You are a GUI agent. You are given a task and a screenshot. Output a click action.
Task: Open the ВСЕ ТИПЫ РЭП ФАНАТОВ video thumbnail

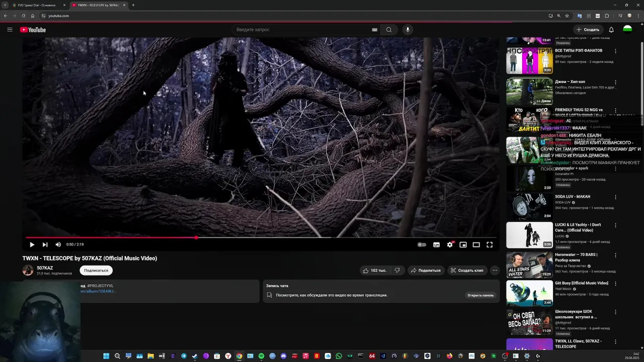click(529, 60)
